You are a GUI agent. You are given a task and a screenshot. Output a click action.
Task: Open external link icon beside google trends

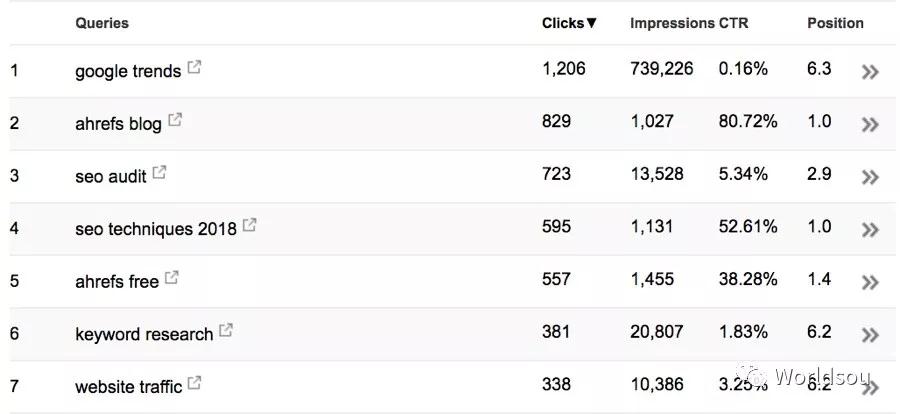point(195,68)
